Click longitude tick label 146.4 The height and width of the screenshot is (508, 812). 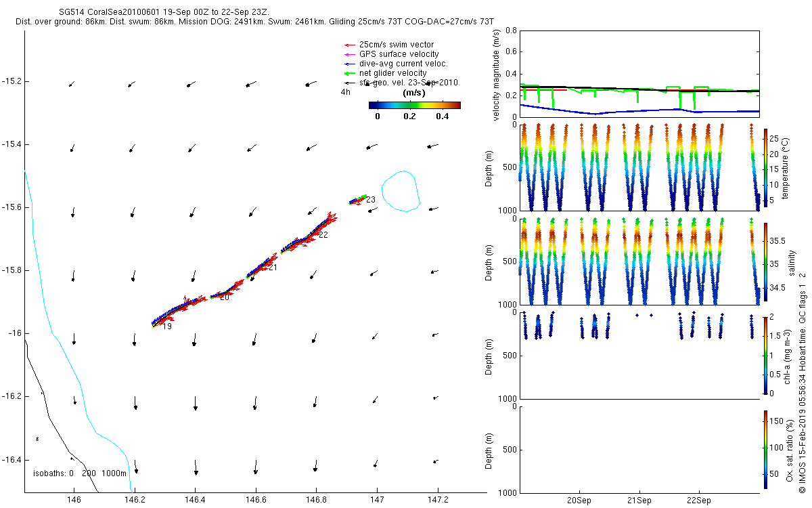click(x=196, y=500)
